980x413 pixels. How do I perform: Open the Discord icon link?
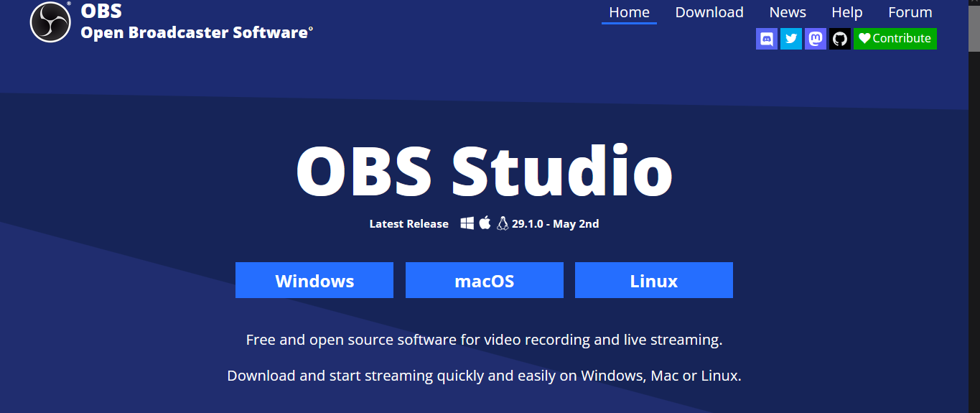pyautogui.click(x=767, y=39)
